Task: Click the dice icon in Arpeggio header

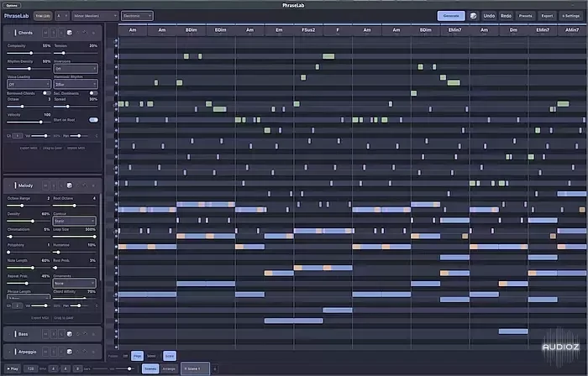Action: click(70, 352)
